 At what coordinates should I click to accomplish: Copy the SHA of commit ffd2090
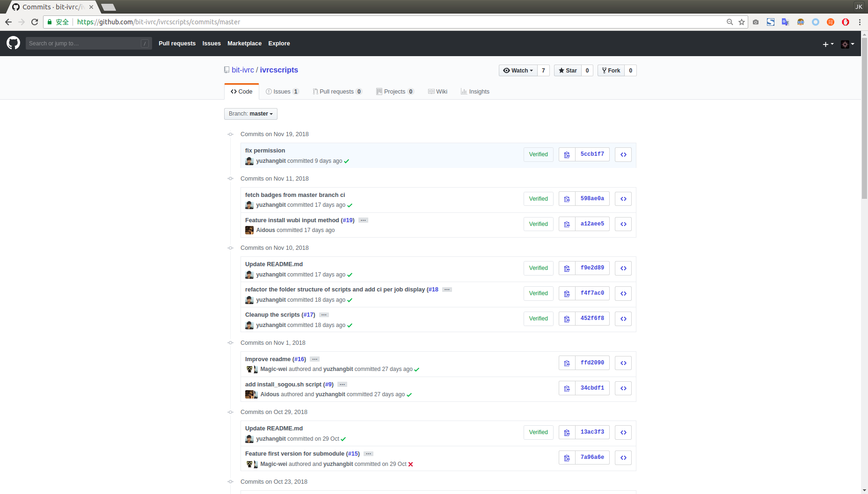coord(567,363)
